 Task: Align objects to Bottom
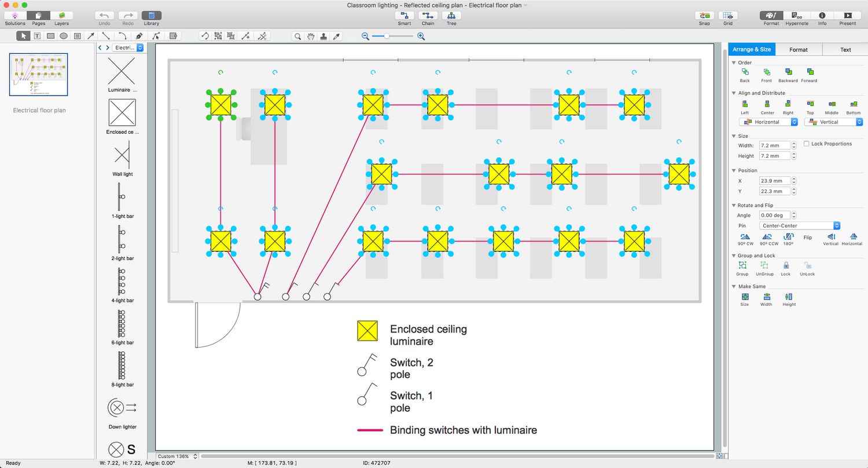click(854, 107)
